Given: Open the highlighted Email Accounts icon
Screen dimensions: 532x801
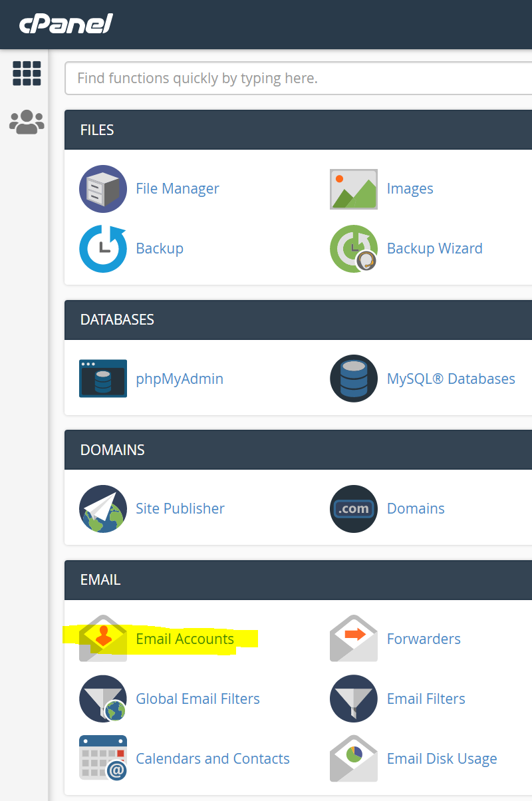Looking at the screenshot, I should pos(102,639).
